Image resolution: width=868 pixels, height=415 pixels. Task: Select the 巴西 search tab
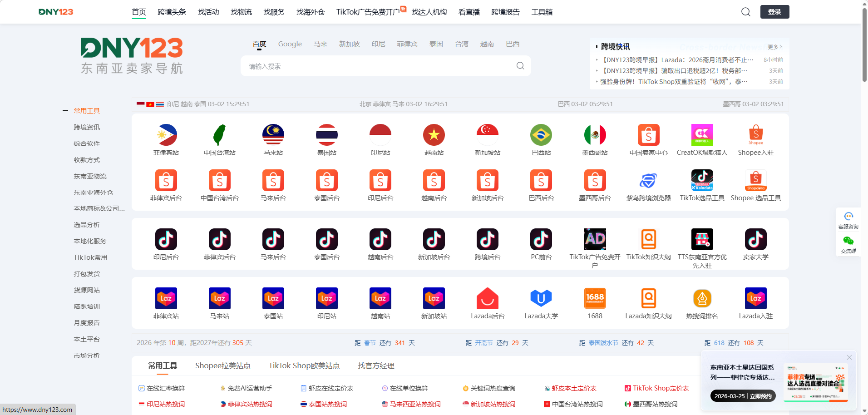coord(513,44)
